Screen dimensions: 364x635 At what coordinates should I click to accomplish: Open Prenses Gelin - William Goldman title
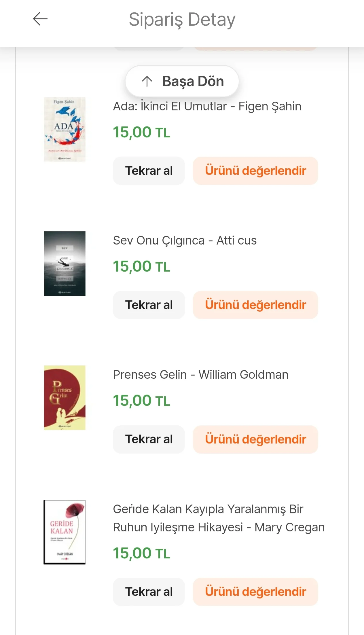click(x=200, y=375)
